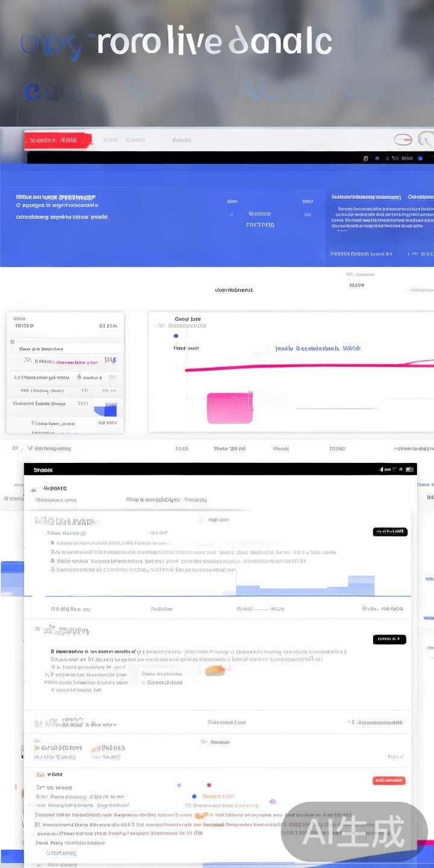Screen dimensions: 434x868
Task: Click the pink rectangle block in the chart
Action: pyautogui.click(x=229, y=408)
